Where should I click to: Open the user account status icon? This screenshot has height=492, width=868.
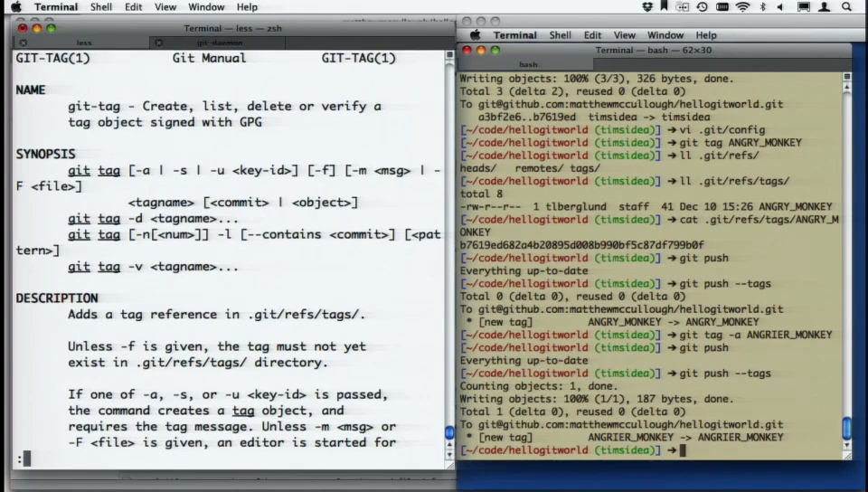825,6
